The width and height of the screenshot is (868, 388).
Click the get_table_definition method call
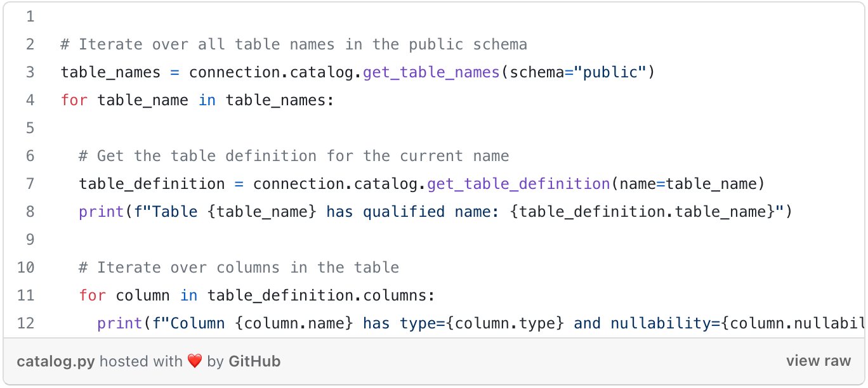coord(518,184)
